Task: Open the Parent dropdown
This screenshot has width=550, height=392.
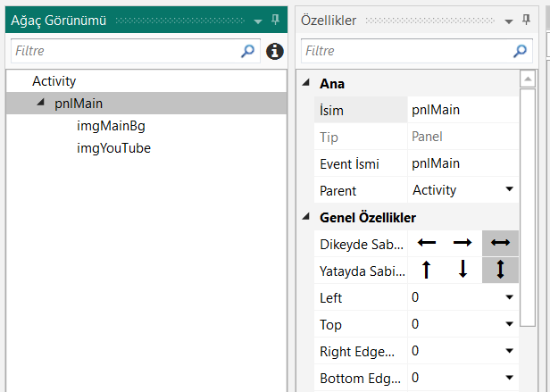Action: point(509,189)
